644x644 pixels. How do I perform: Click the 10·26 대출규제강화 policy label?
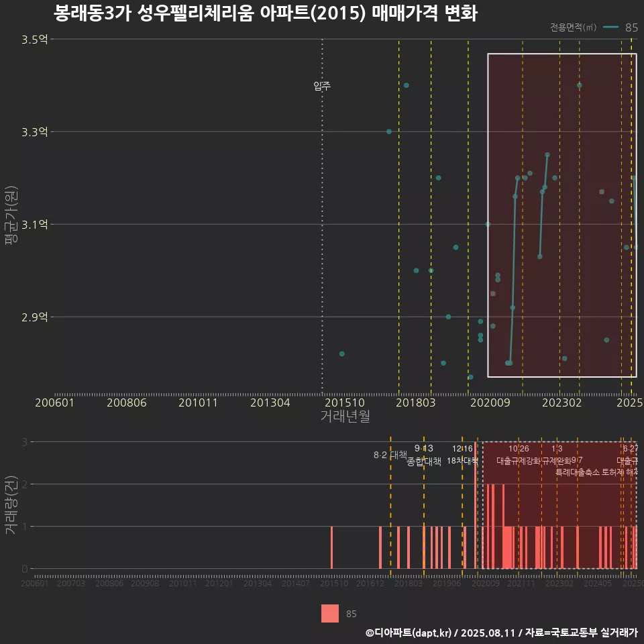coord(519,455)
